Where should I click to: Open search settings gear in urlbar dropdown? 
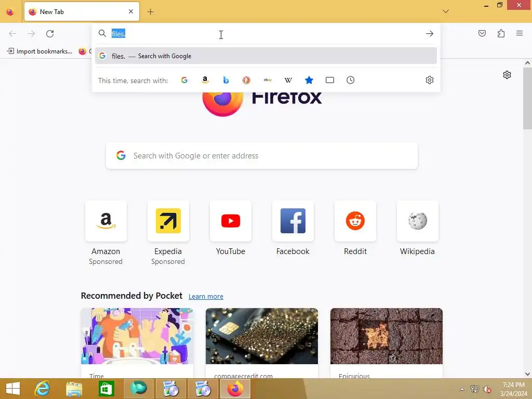pos(430,80)
